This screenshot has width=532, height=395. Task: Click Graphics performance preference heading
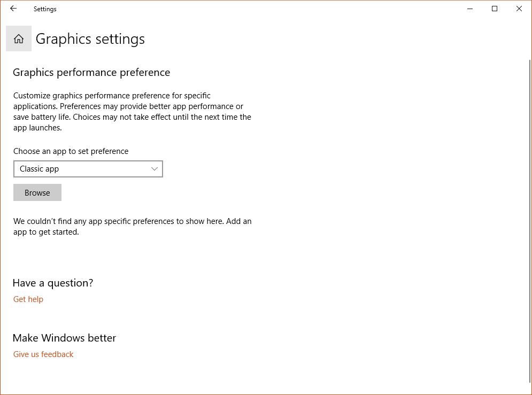[x=91, y=72]
